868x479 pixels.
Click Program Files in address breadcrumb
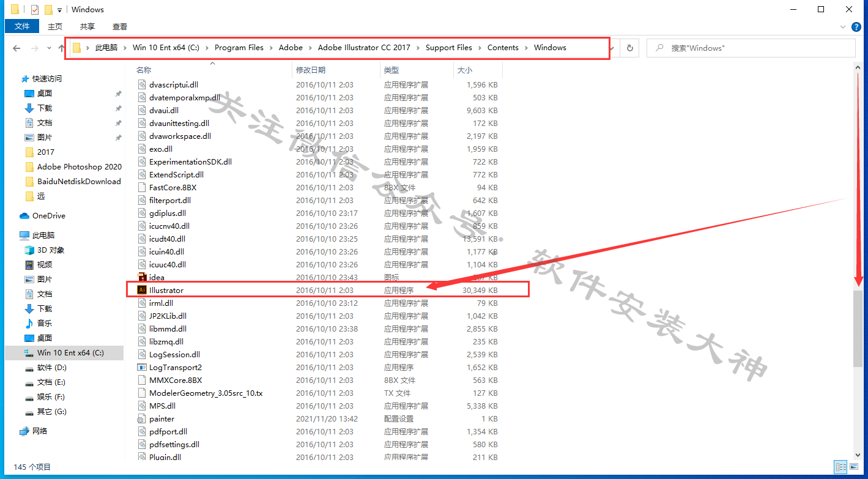click(x=239, y=48)
